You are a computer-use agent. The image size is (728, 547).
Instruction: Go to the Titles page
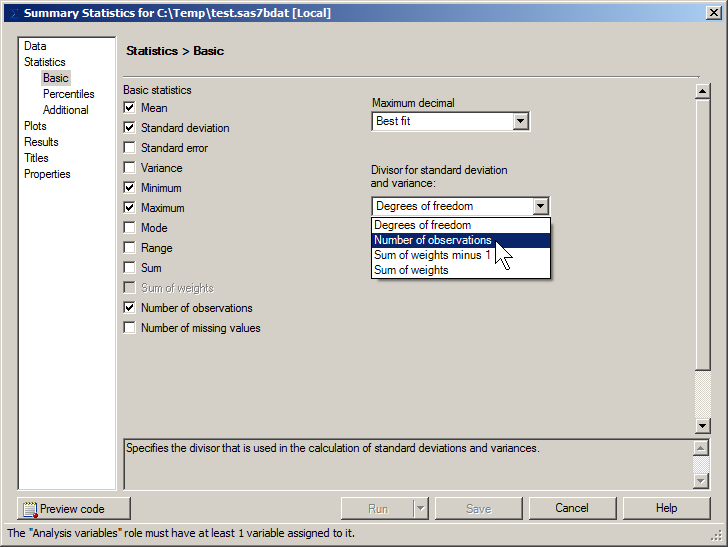[36, 158]
